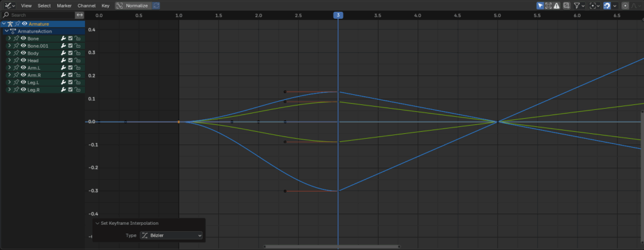This screenshot has width=644, height=250.
Task: Pin the Armature channel
Action: 18,24
